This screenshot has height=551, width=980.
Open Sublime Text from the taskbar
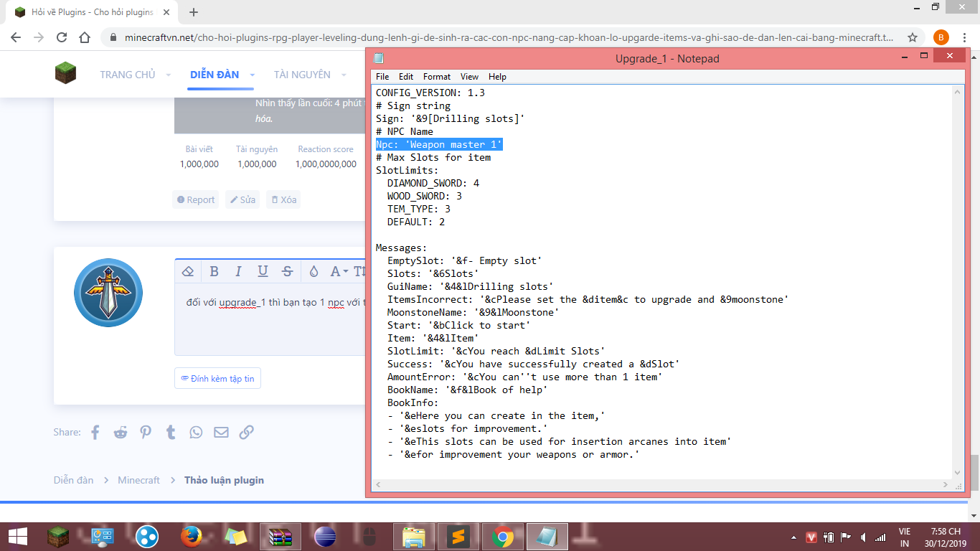coord(458,536)
